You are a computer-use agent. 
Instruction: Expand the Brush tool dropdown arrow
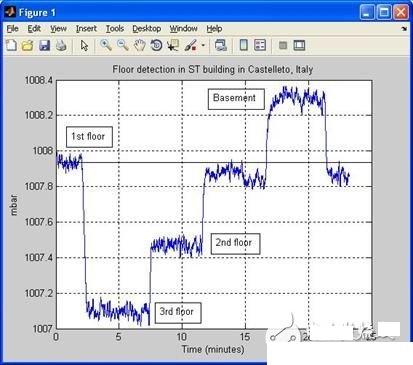click(203, 45)
